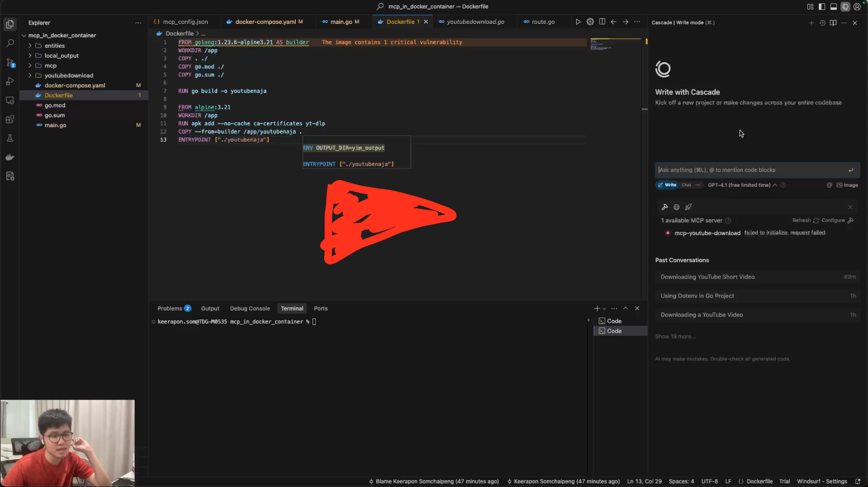Click the hammer tools icon in MCP bar
This screenshot has height=487, width=868.
pyautogui.click(x=665, y=207)
